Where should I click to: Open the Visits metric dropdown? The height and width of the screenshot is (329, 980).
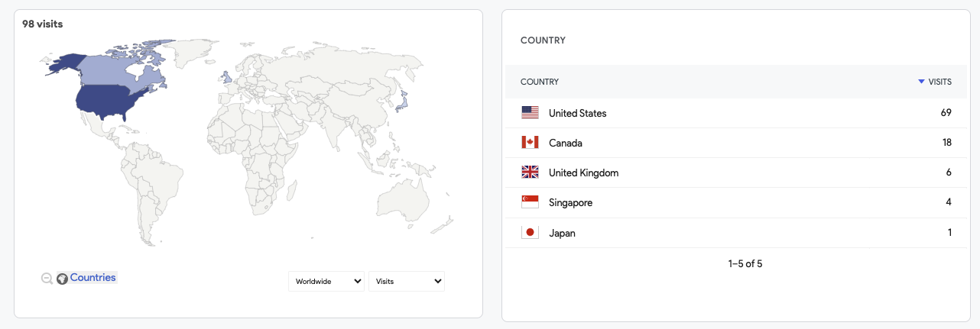point(407,281)
